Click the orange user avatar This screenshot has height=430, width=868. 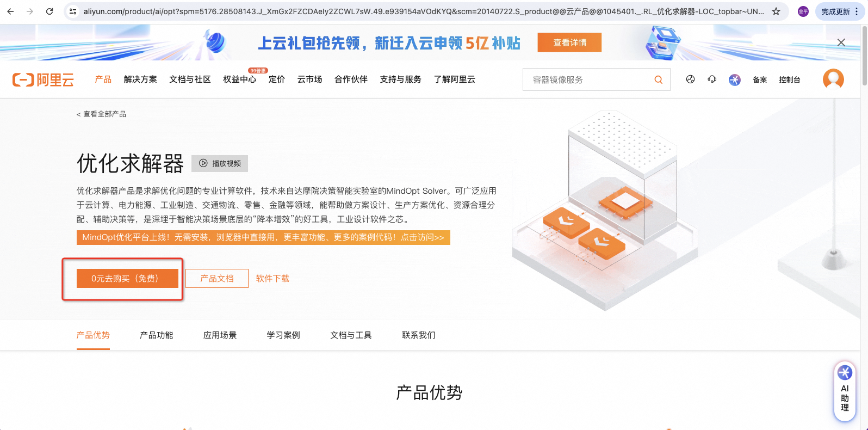[833, 79]
